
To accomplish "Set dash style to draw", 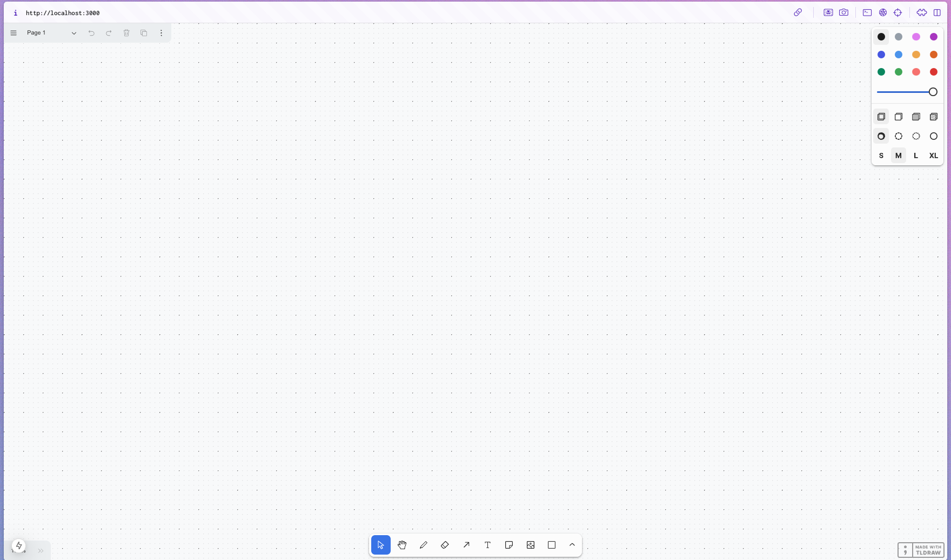I will click(x=881, y=136).
